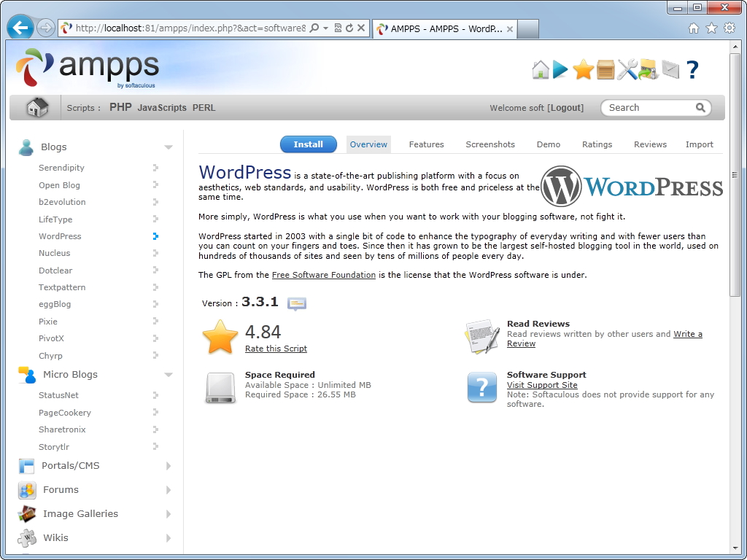Select b2evolution in sidebar

[62, 202]
